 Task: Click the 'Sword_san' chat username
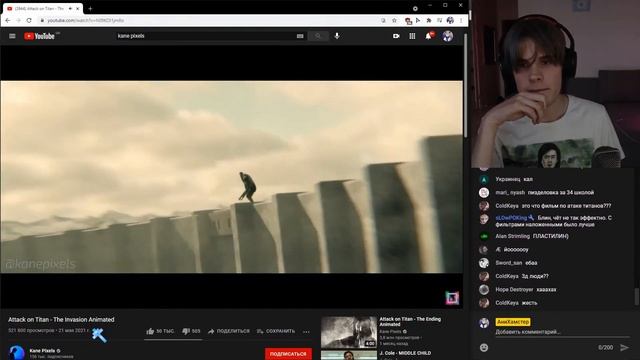coord(509,263)
